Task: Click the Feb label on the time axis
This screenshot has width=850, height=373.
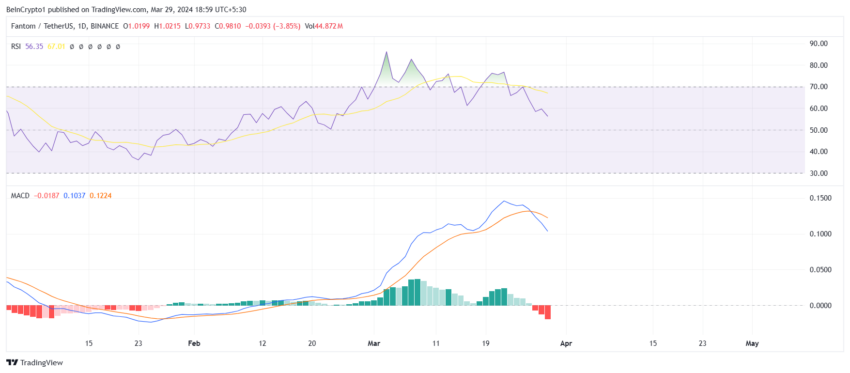Action: (x=194, y=344)
